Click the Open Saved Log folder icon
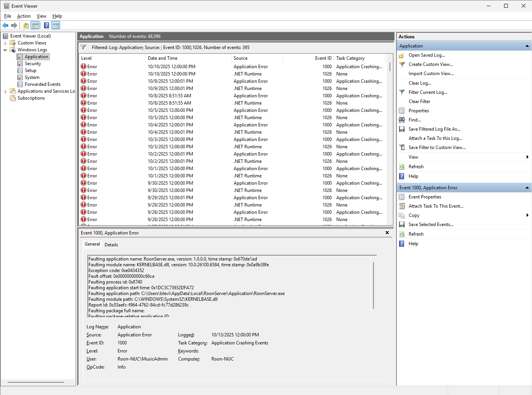Image resolution: width=532 pixels, height=395 pixels. click(402, 55)
